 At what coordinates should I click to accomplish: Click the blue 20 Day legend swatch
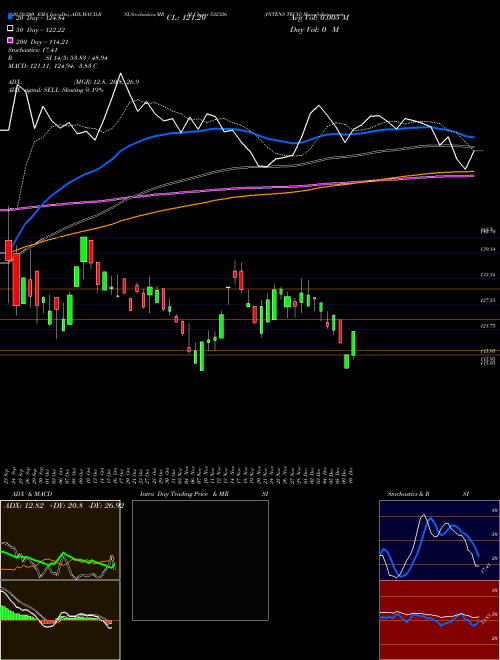[x=11, y=17]
